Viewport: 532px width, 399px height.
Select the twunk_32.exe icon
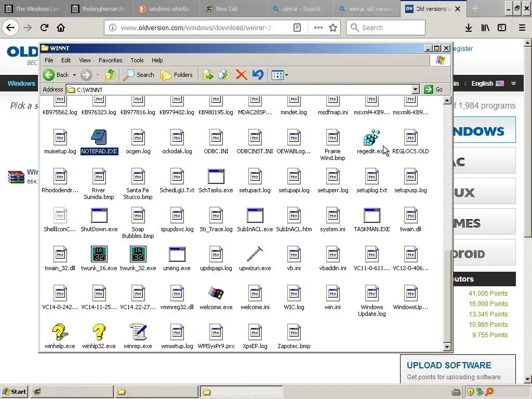pyautogui.click(x=138, y=254)
